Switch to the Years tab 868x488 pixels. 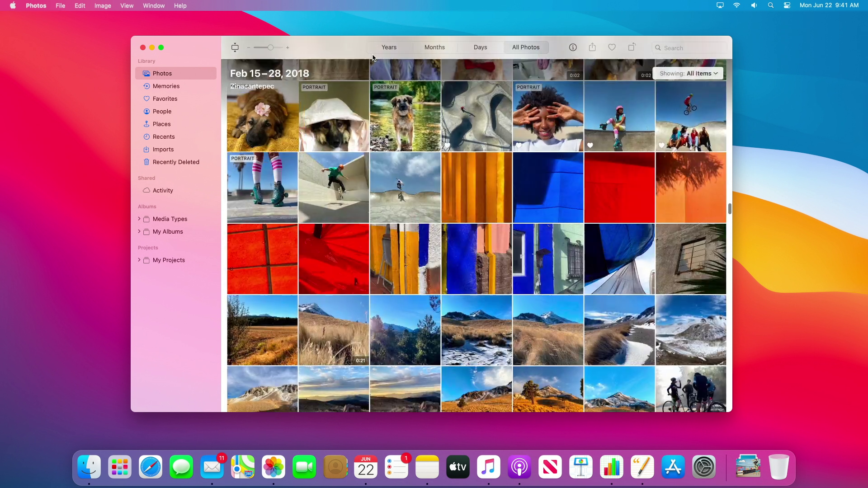[x=389, y=47]
